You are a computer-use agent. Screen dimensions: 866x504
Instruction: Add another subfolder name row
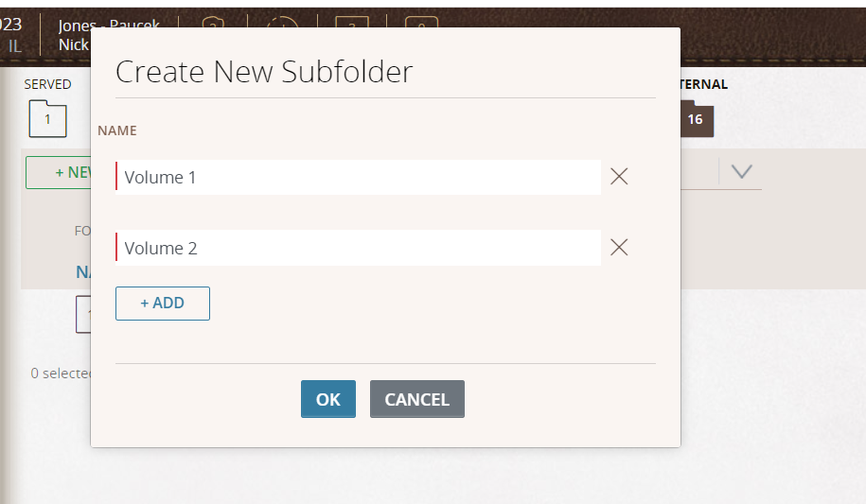click(163, 304)
